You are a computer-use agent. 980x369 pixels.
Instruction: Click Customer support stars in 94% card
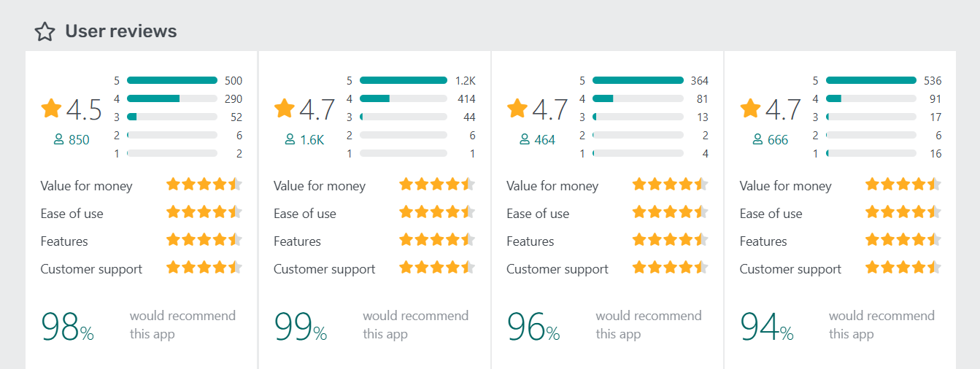click(x=903, y=268)
